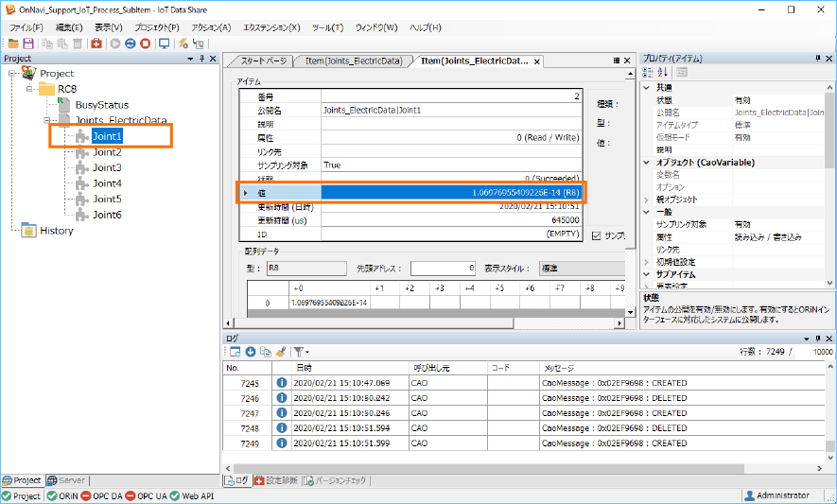Click the blue download arrow in log toolbar
837x504 pixels.
pyautogui.click(x=251, y=352)
